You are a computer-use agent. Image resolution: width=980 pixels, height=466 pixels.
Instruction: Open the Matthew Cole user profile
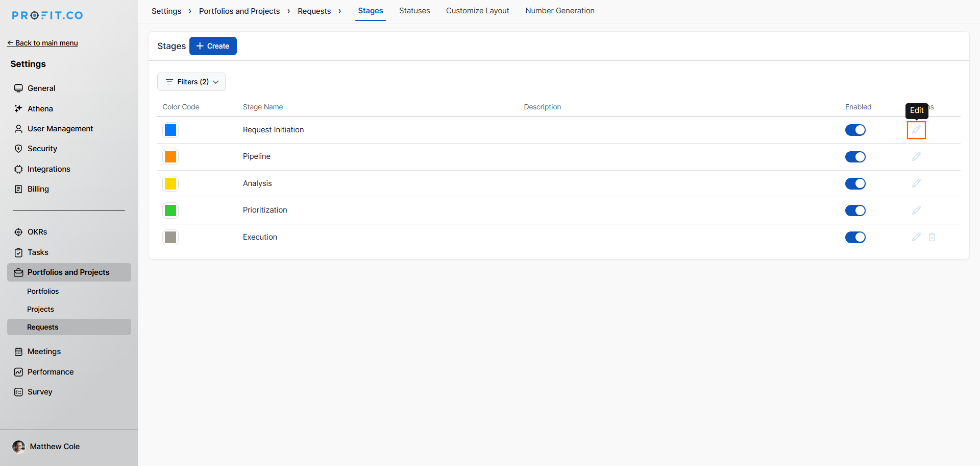tap(54, 447)
